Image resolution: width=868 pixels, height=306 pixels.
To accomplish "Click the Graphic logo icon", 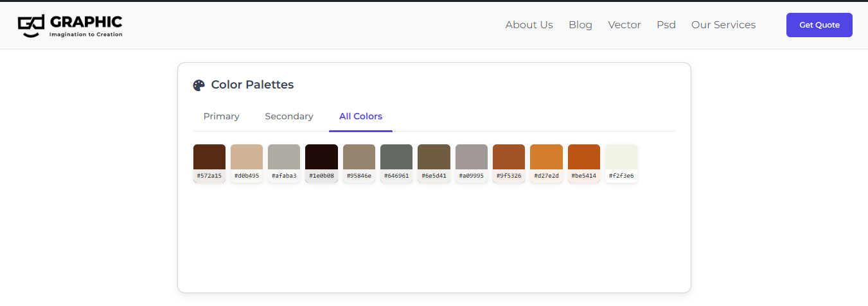I will tap(31, 25).
